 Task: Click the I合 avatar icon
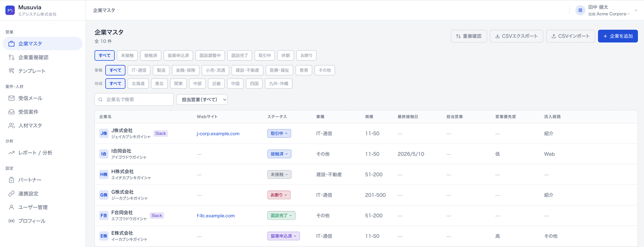click(x=104, y=154)
